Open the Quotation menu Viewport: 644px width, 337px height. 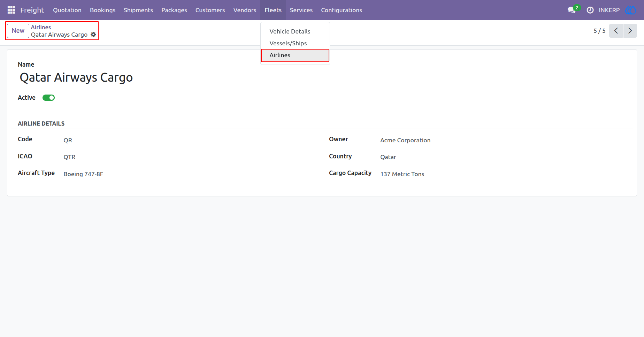pos(67,10)
